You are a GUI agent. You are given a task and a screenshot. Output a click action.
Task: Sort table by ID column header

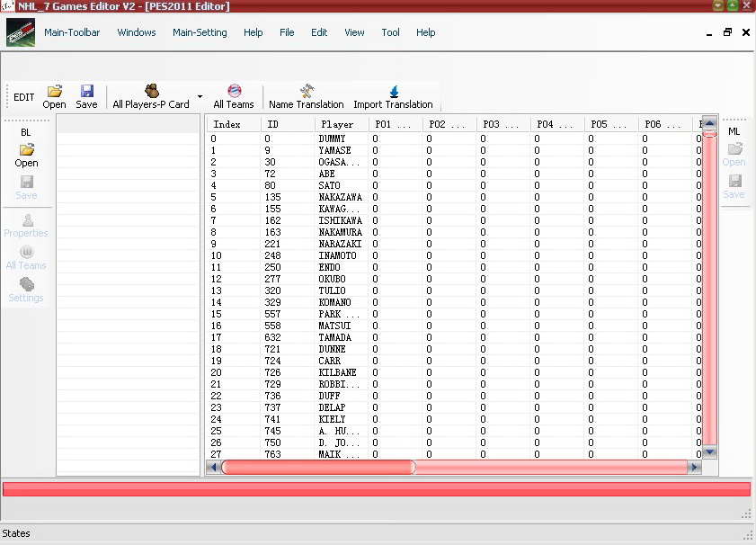pos(288,124)
